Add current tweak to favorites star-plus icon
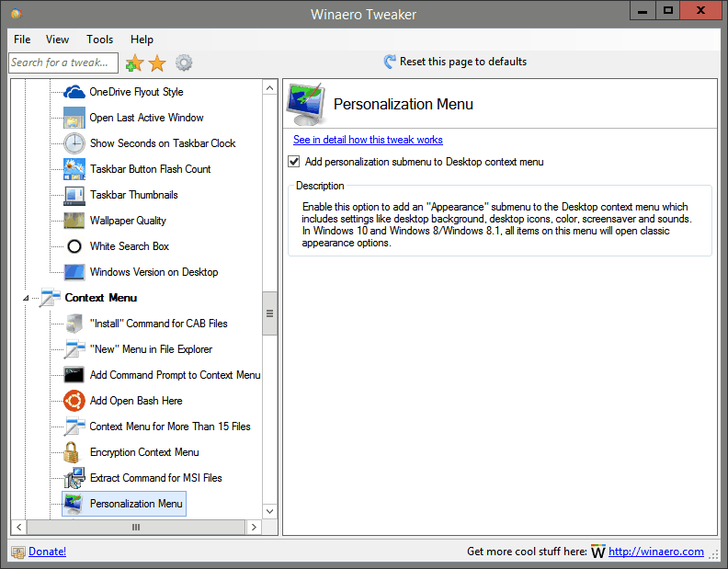 tap(134, 63)
